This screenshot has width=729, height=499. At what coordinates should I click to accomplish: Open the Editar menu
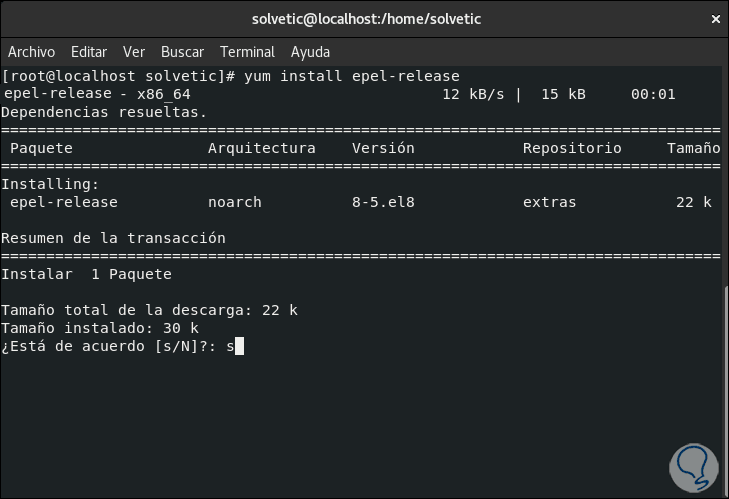coord(89,52)
